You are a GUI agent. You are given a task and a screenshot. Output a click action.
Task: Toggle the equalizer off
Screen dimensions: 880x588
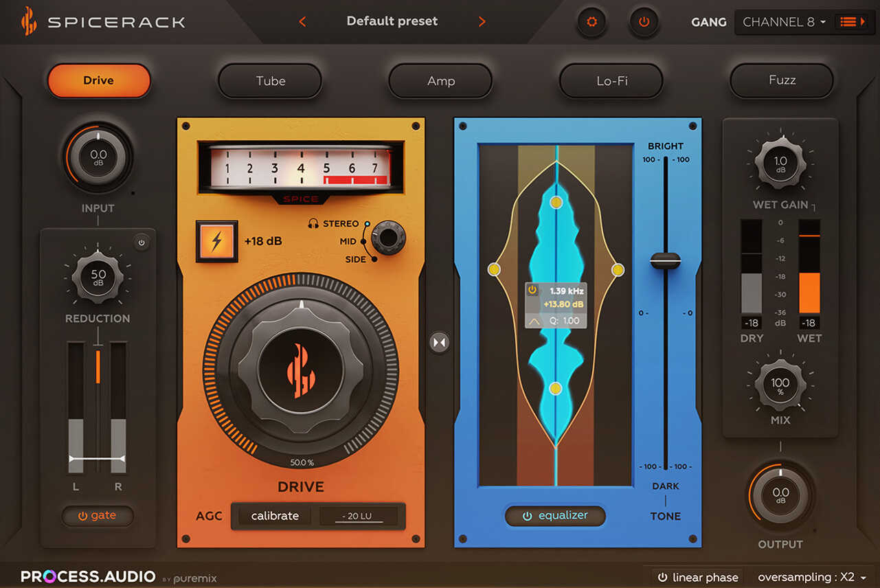[x=555, y=516]
